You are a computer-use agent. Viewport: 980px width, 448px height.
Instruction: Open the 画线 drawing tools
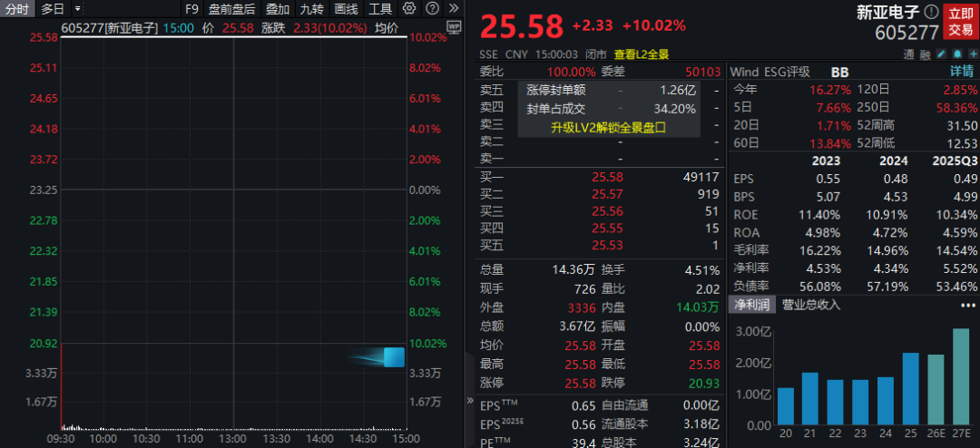click(x=346, y=9)
